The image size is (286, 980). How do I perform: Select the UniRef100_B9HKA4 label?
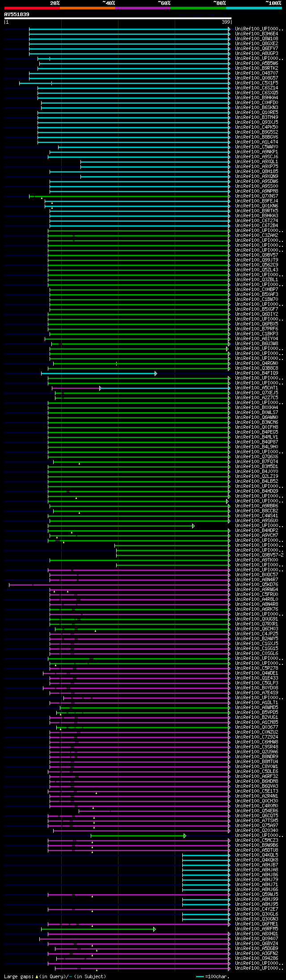coord(257,97)
